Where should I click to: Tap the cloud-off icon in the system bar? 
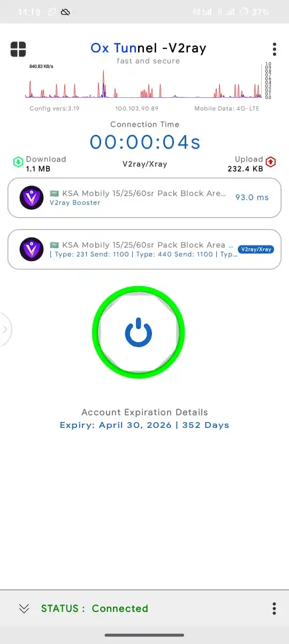(66, 12)
